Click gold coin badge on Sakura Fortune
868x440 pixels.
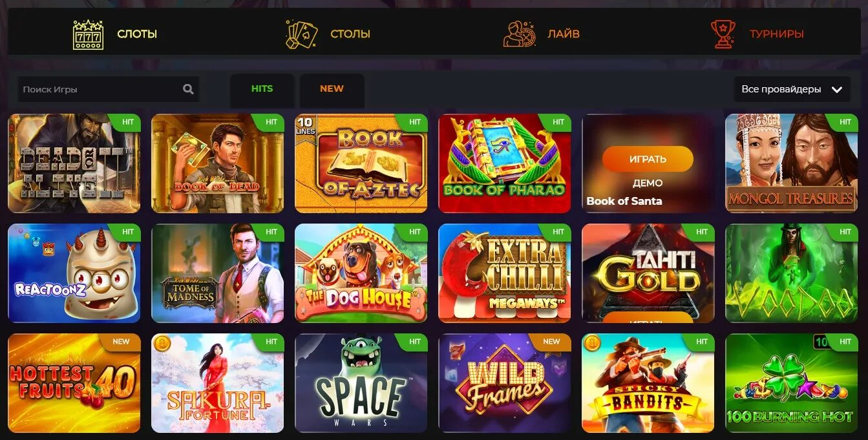(x=161, y=343)
